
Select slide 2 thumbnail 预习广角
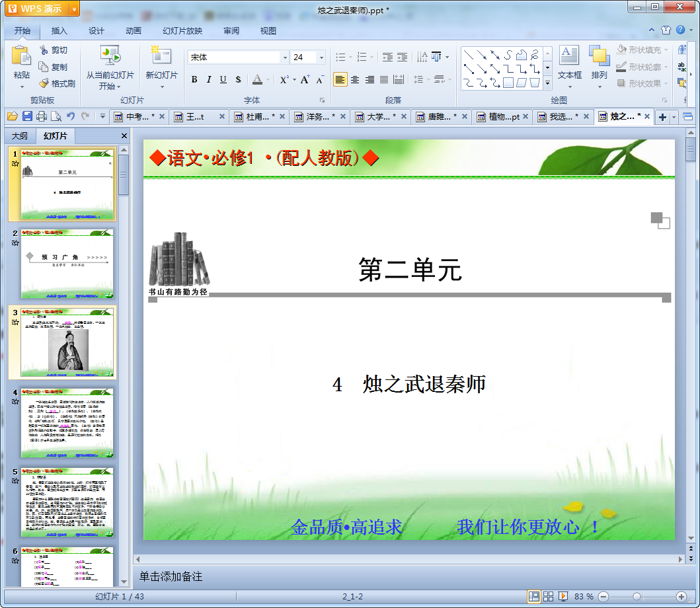coord(67,264)
